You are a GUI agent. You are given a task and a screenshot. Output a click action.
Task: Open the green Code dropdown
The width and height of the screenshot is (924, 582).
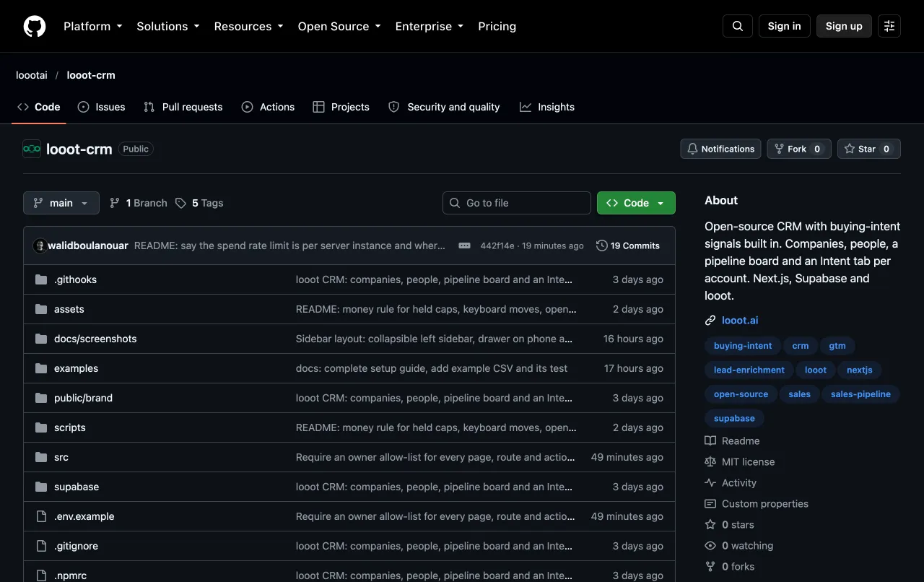(x=636, y=203)
